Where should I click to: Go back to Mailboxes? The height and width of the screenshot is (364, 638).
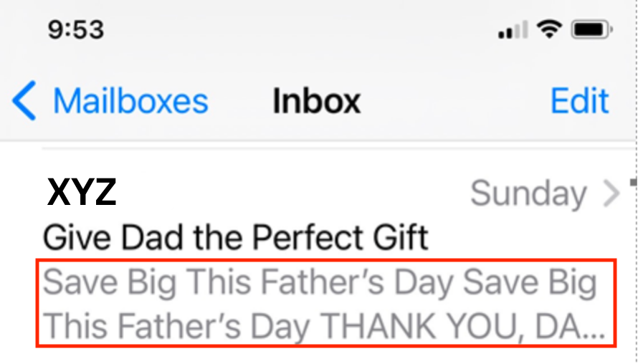pos(130,102)
